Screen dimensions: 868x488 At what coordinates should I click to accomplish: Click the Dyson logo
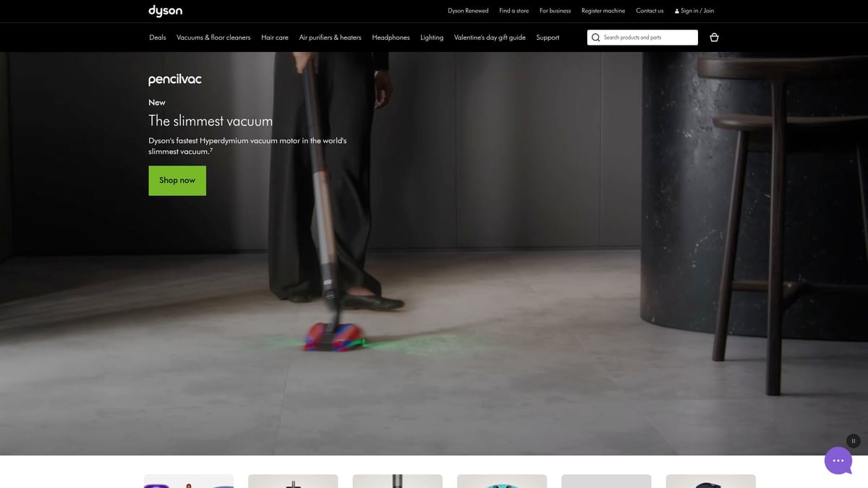coord(165,11)
